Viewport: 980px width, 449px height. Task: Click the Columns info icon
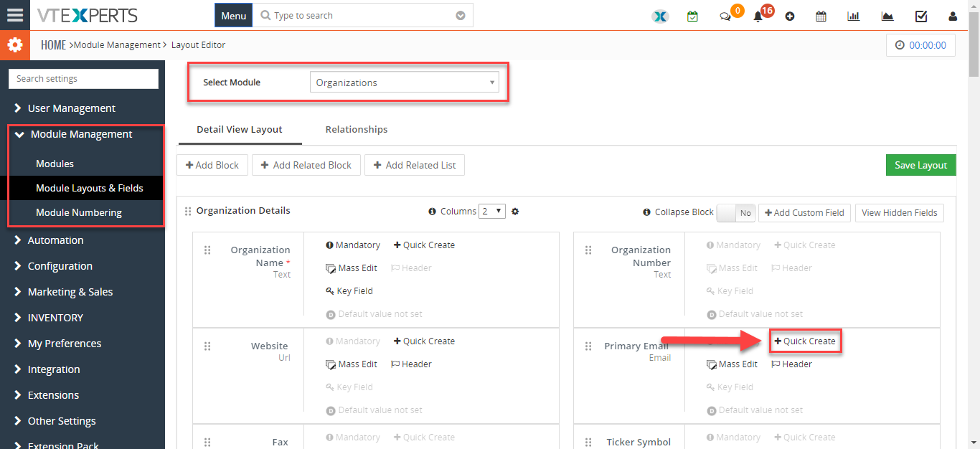(x=432, y=212)
